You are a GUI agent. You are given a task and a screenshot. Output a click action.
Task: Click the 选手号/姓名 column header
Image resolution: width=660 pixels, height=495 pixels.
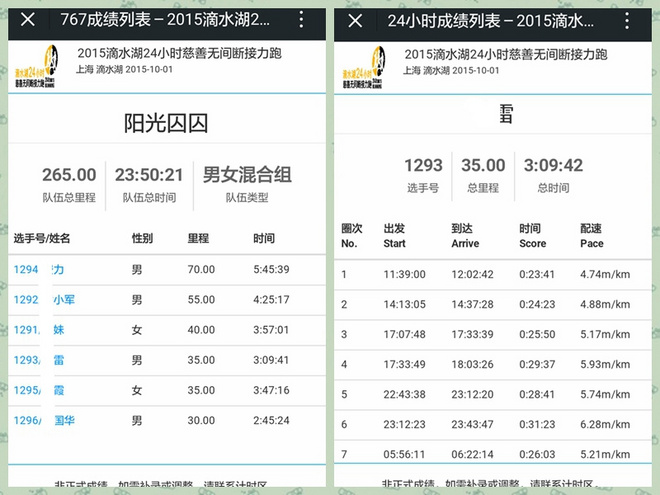click(42, 238)
